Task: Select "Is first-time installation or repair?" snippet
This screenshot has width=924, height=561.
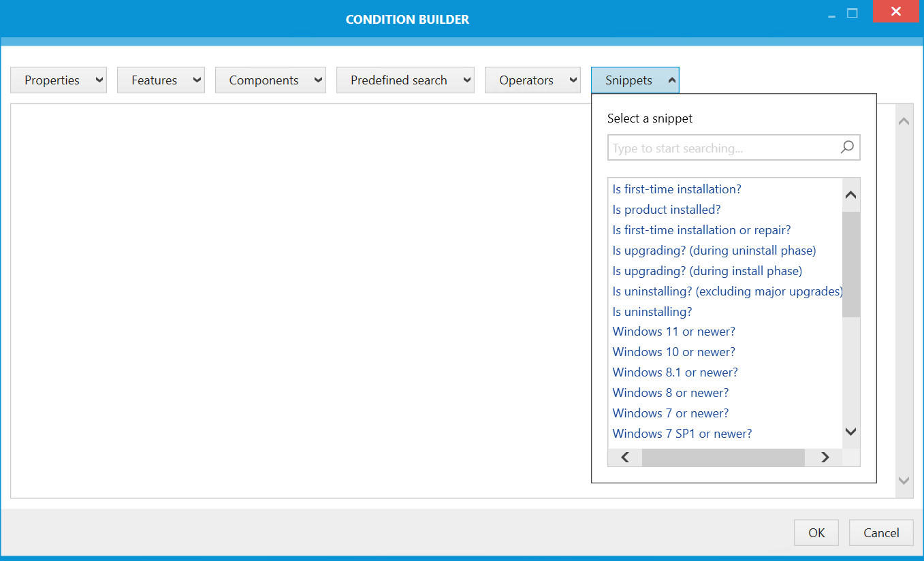Action: [701, 229]
